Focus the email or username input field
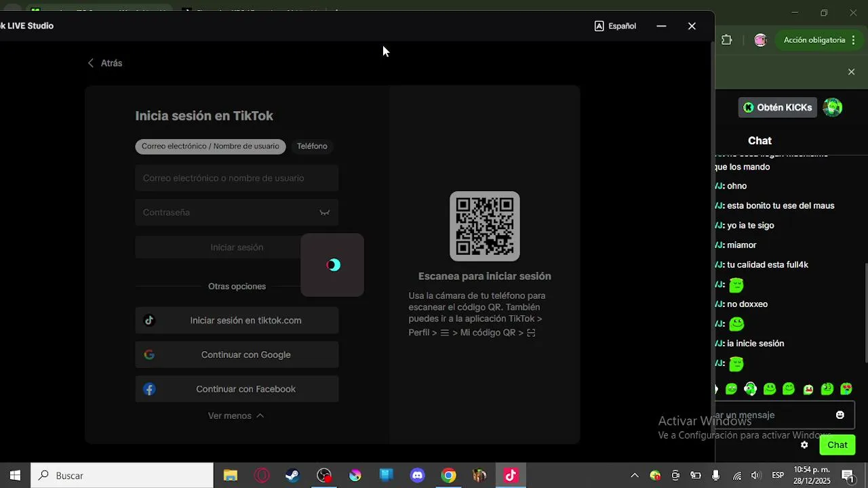 pyautogui.click(x=237, y=178)
